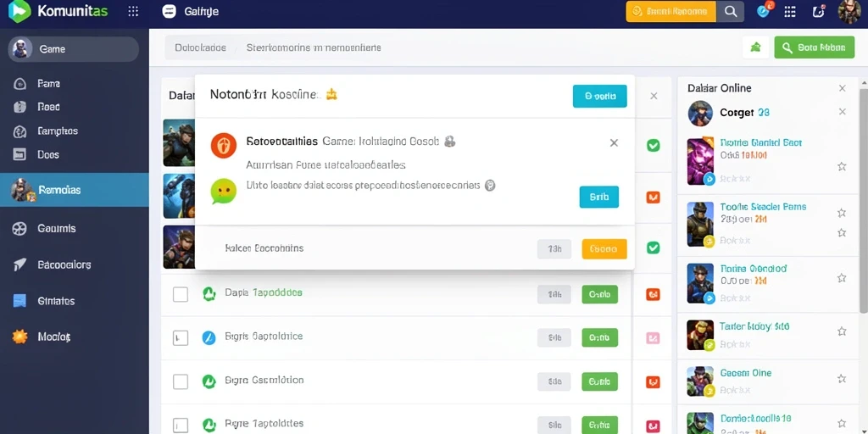Screen dimensions: 868x434
Task: Click the green Komunitas play logo
Action: (x=19, y=12)
